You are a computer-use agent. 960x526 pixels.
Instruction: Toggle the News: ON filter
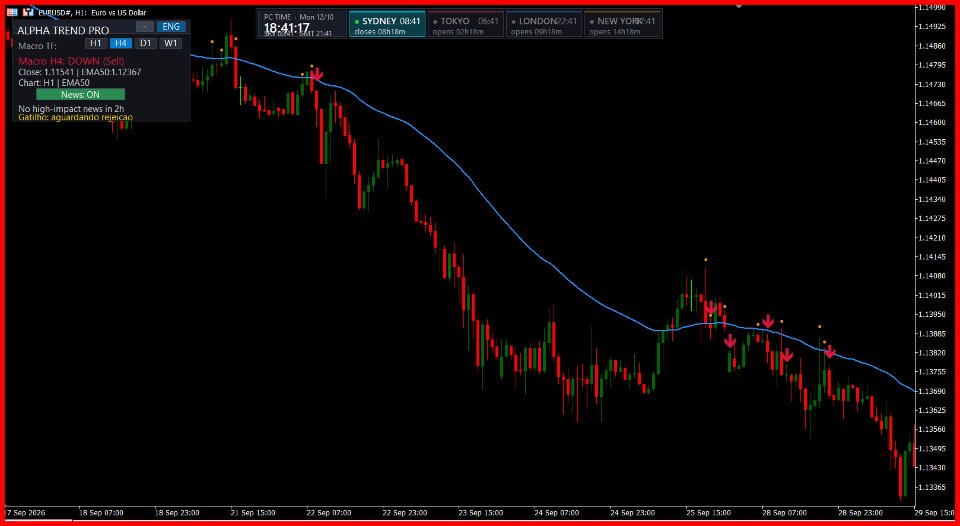80,94
